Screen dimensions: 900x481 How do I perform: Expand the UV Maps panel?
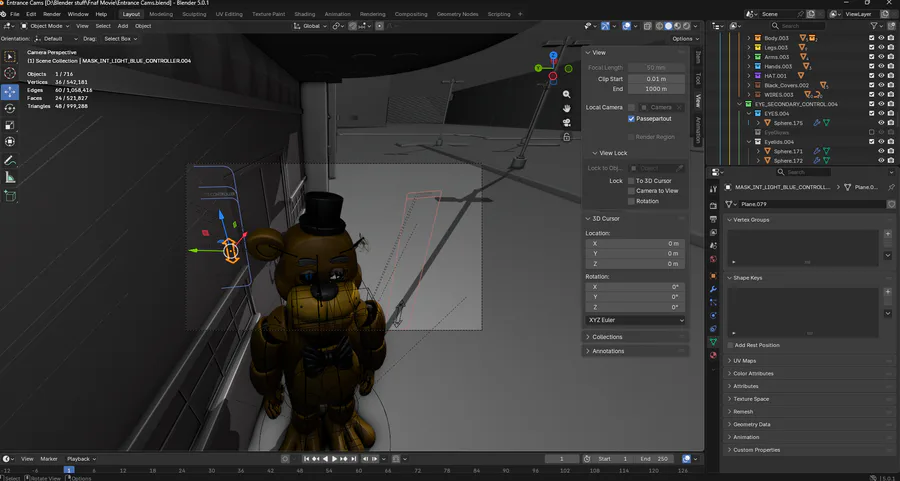pos(809,360)
